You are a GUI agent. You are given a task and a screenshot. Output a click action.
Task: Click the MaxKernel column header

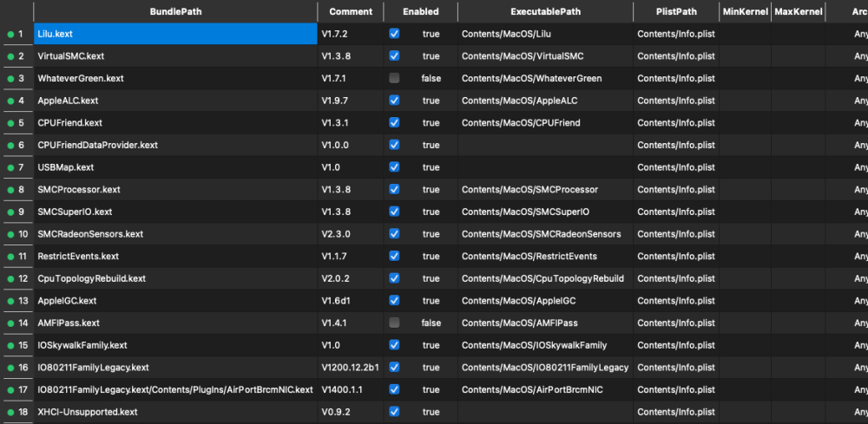pyautogui.click(x=798, y=11)
